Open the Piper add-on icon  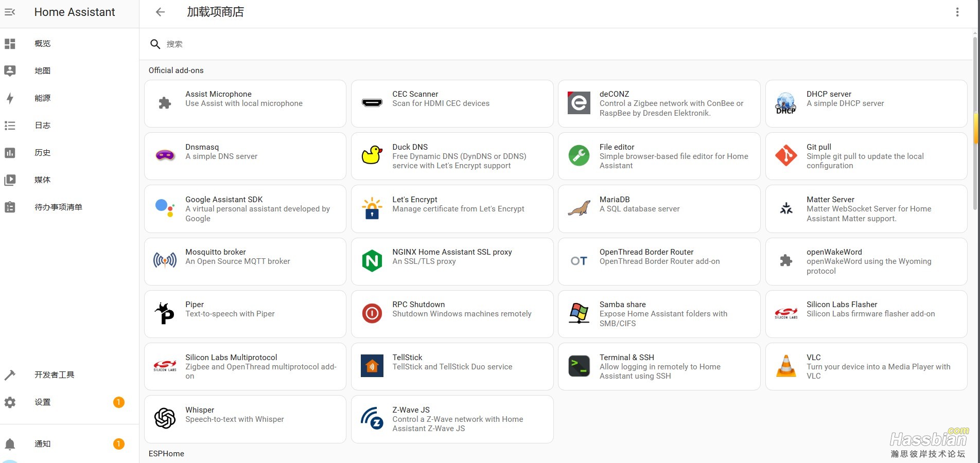pyautogui.click(x=165, y=313)
